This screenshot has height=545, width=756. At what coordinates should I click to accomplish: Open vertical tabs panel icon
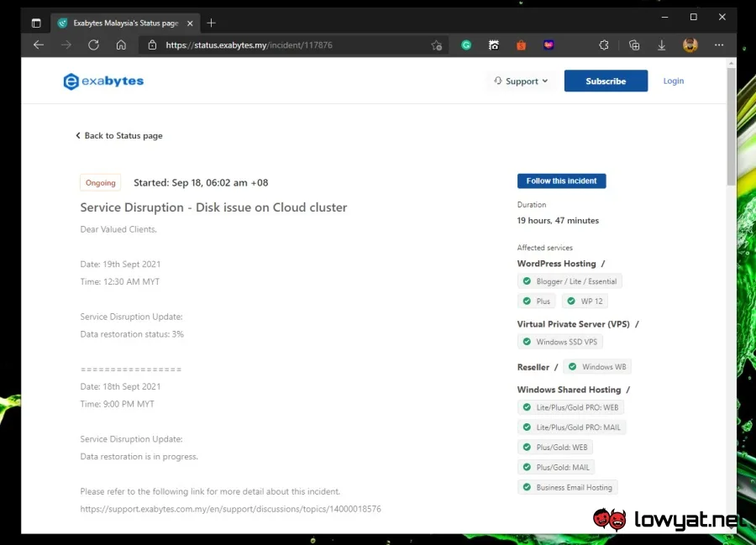[x=36, y=23]
